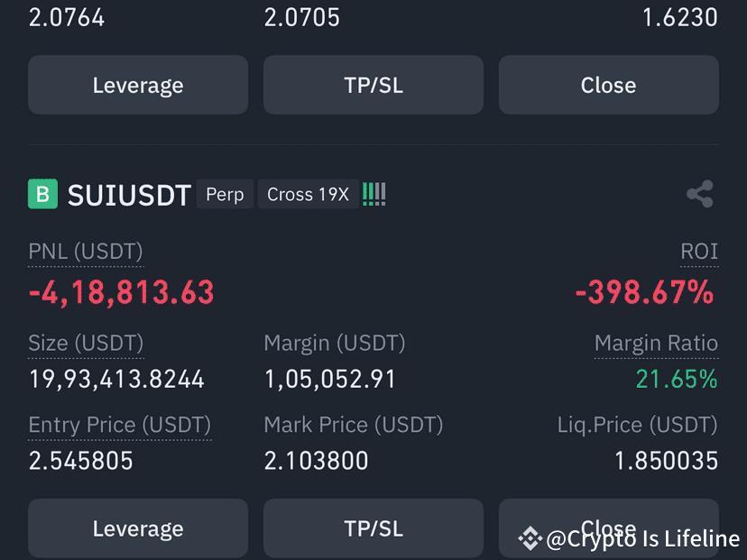Viewport: 747px width, 560px height.
Task: Select the Perp contract label
Action: click(224, 194)
